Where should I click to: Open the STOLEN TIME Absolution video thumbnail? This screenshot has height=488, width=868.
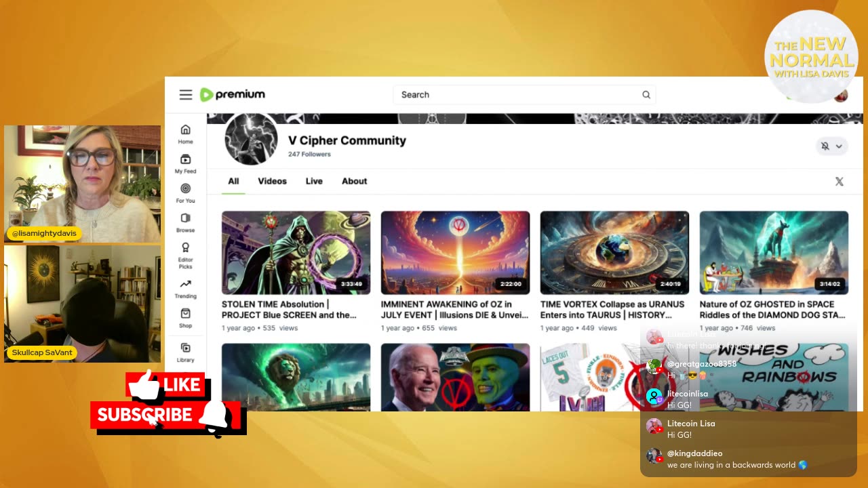click(x=296, y=253)
